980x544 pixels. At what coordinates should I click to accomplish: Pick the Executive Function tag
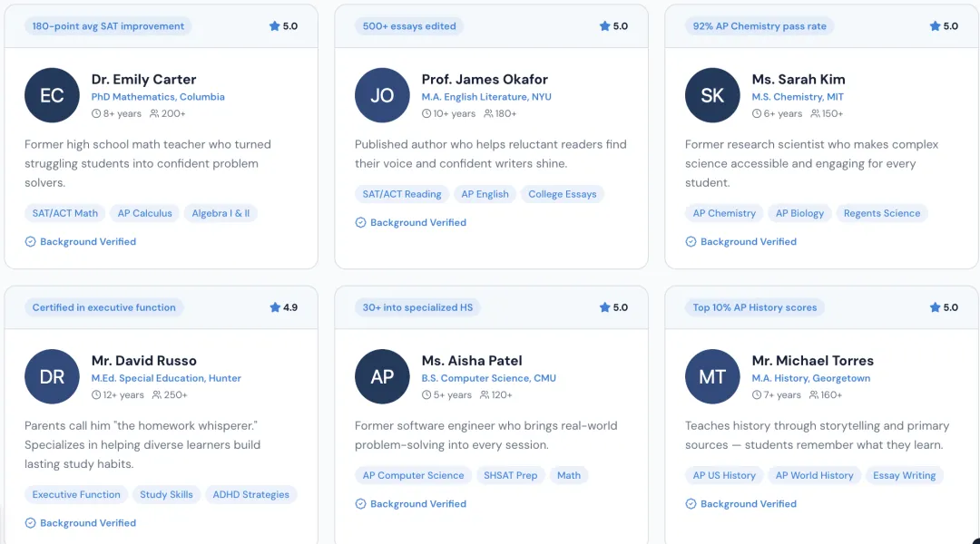[x=76, y=494]
